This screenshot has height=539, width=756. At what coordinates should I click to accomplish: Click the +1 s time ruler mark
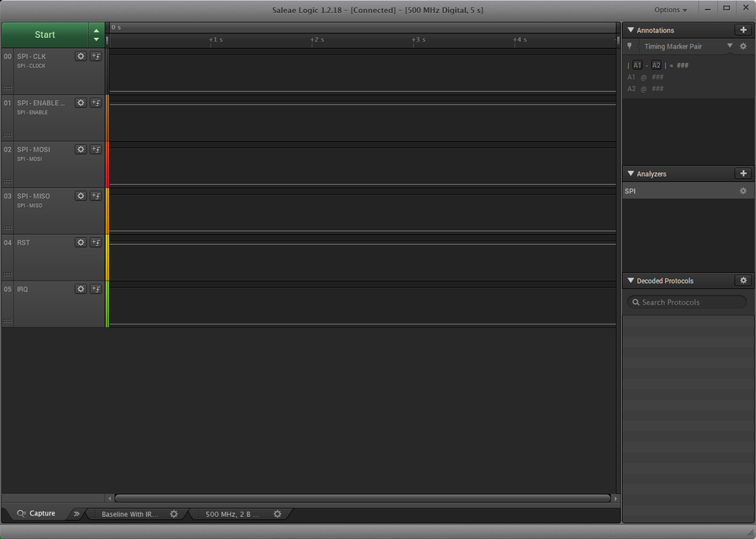point(216,39)
